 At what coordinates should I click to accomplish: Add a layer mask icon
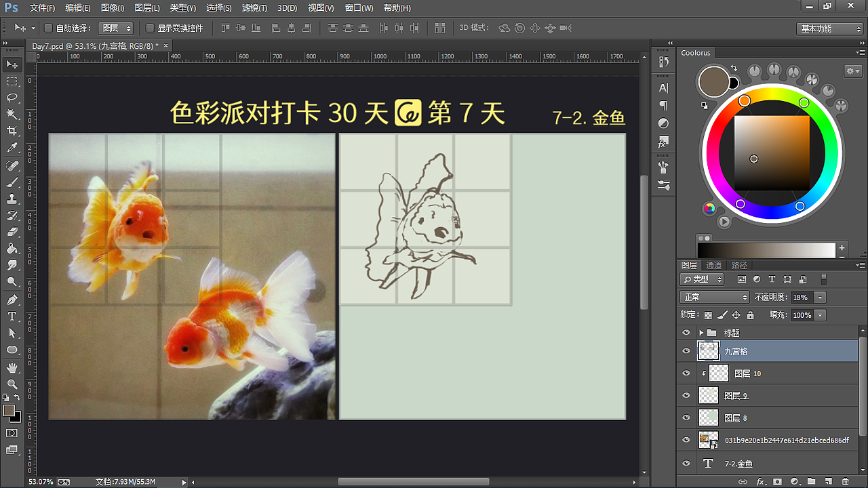tap(777, 481)
